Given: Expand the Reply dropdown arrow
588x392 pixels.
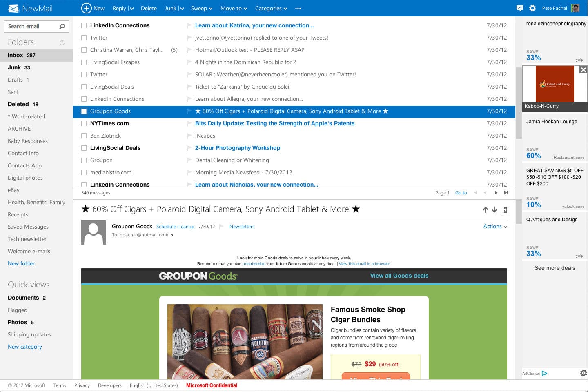Looking at the screenshot, I should (x=132, y=9).
